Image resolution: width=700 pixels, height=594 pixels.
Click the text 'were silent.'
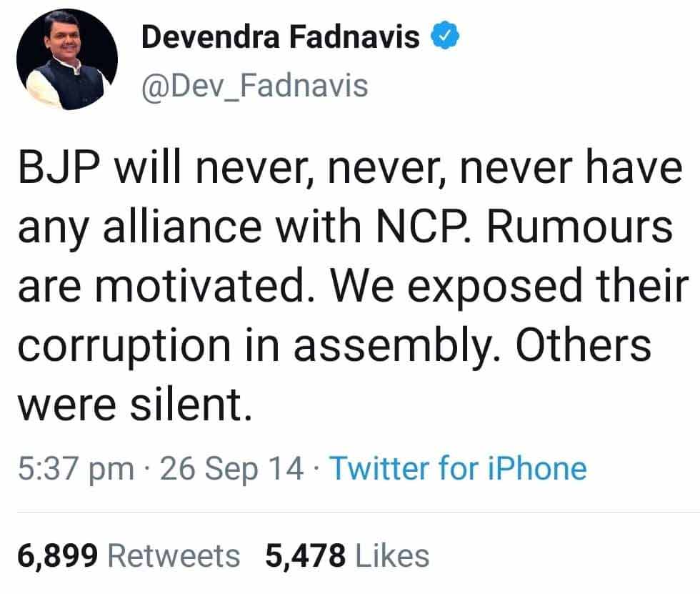pos(135,404)
